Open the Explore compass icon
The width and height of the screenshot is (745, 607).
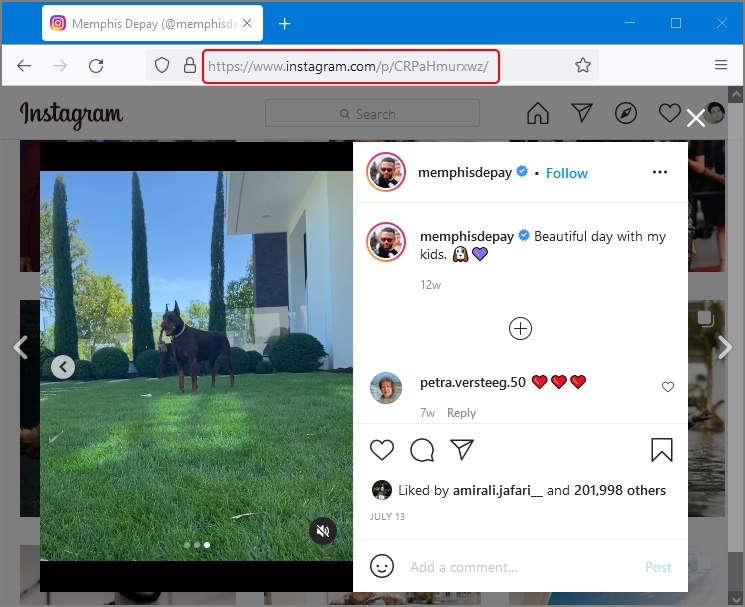tap(626, 113)
